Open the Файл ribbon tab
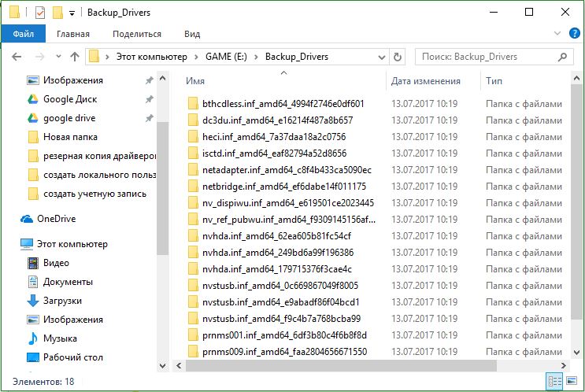 tap(23, 34)
